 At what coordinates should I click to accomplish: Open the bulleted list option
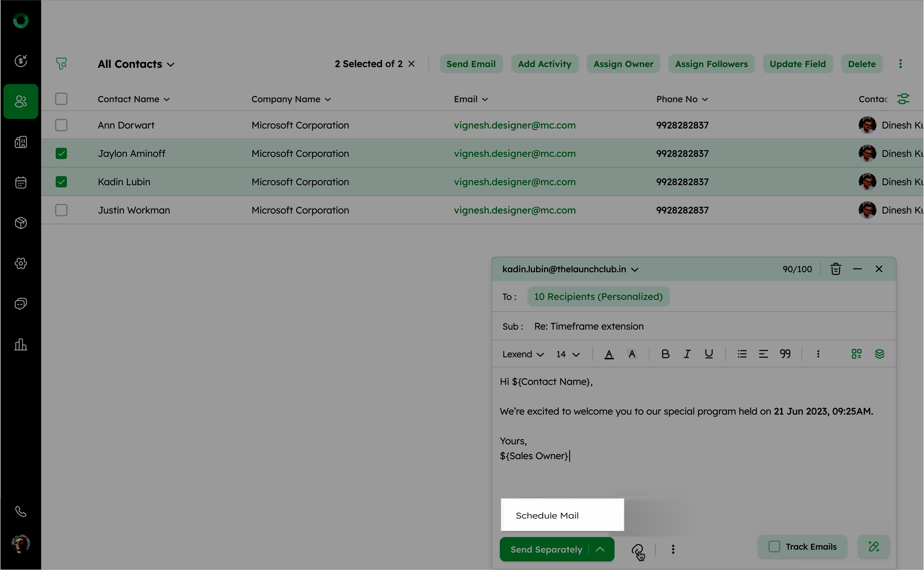742,354
